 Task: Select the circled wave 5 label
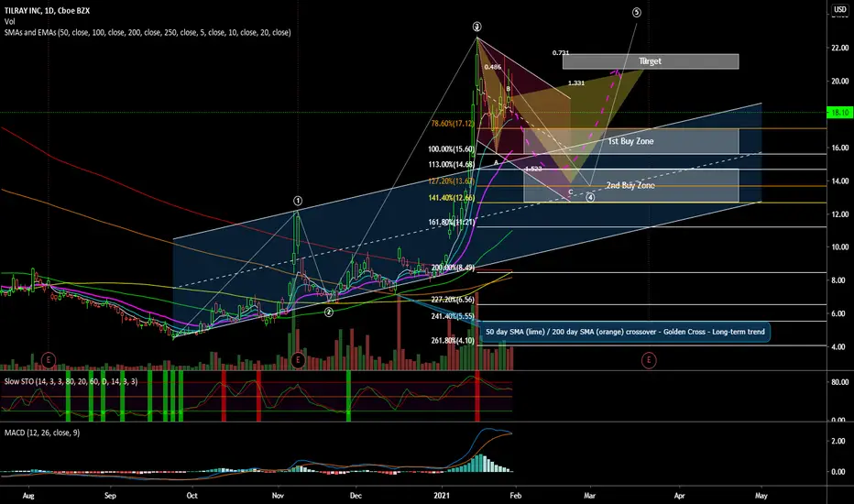click(636, 12)
